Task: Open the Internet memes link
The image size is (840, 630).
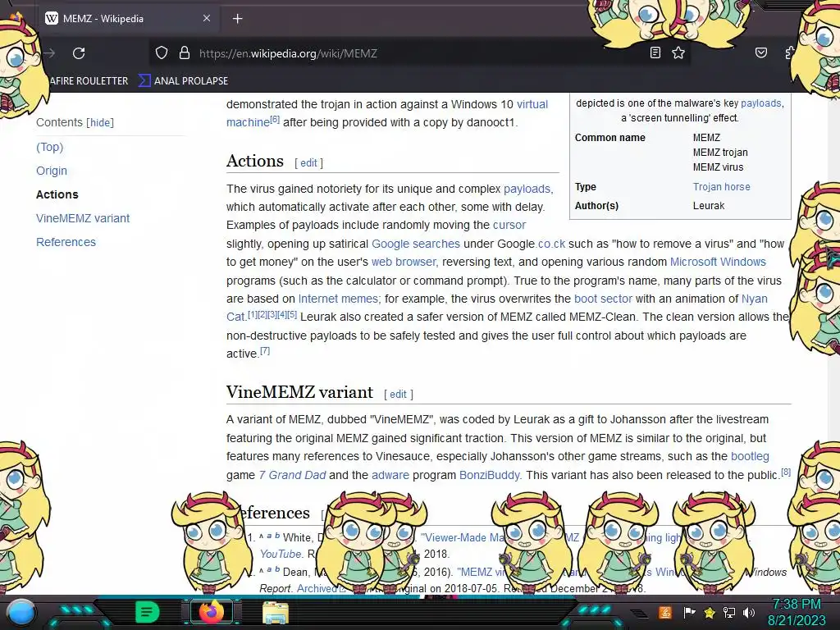Action: click(x=339, y=299)
